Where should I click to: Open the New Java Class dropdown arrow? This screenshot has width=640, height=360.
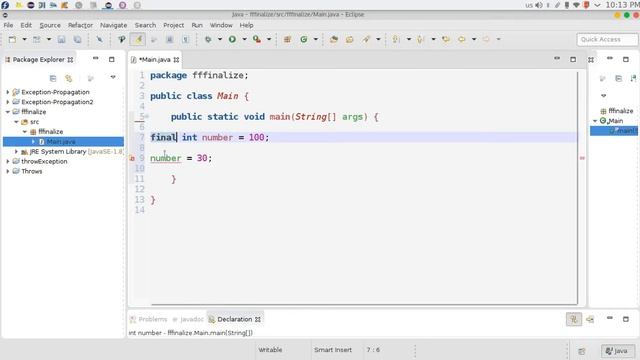tap(315, 39)
